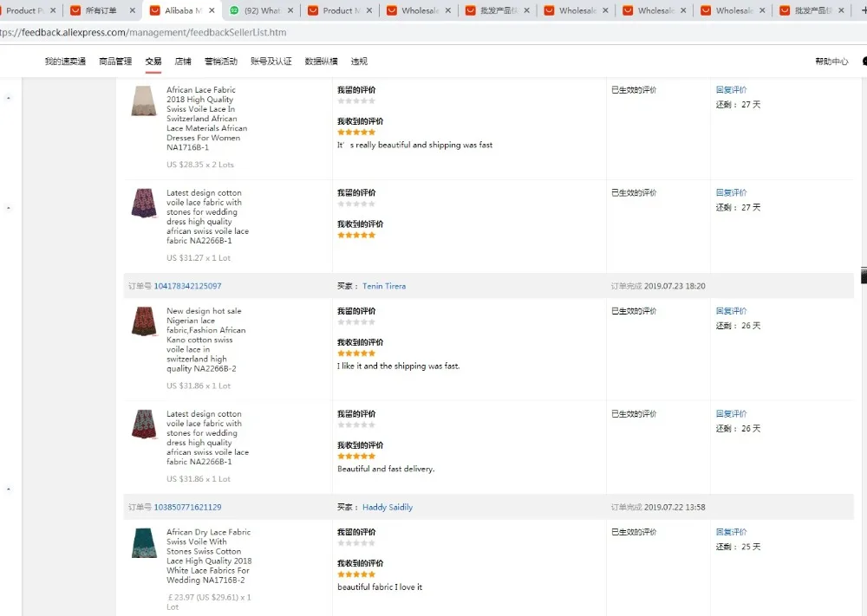The image size is (867, 616).
Task: Click the review text "I like it and the shipping was fast."
Action: (399, 366)
